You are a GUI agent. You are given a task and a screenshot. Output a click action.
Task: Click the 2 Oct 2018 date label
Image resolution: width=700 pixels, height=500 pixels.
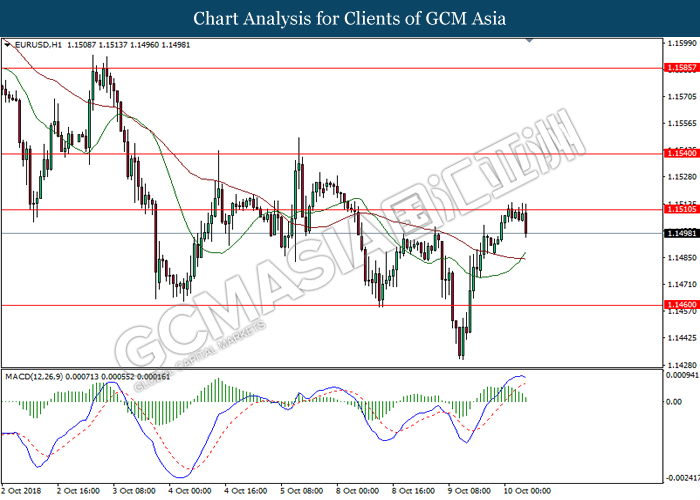[21, 491]
